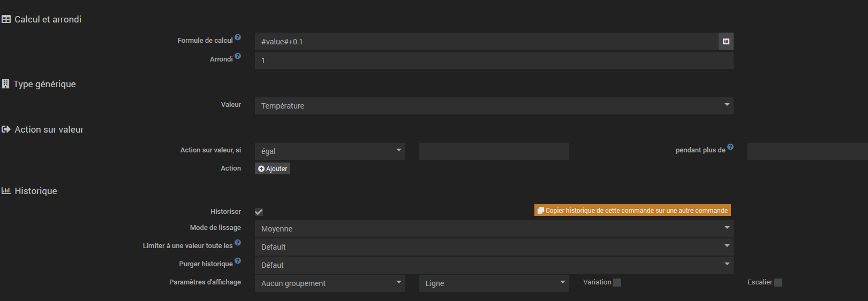Image resolution: width=868 pixels, height=301 pixels.
Task: Click the formula picker icon beside calculation field
Action: pos(726,42)
